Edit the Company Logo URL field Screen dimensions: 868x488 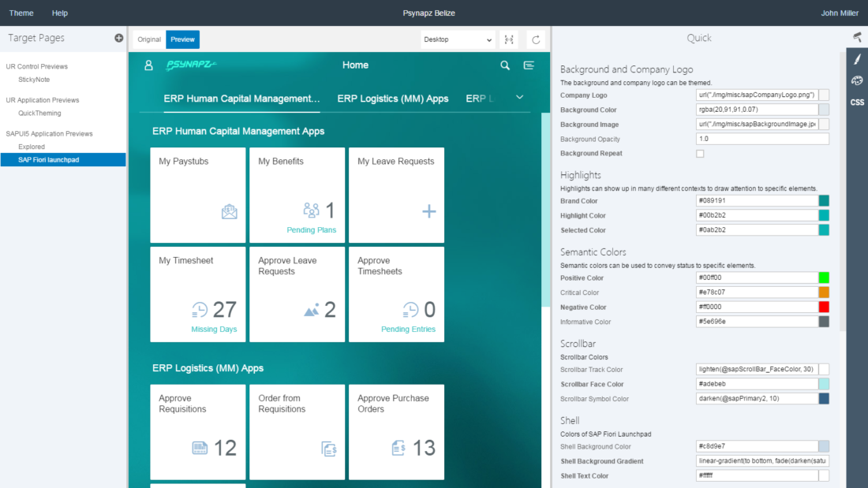[x=757, y=95]
